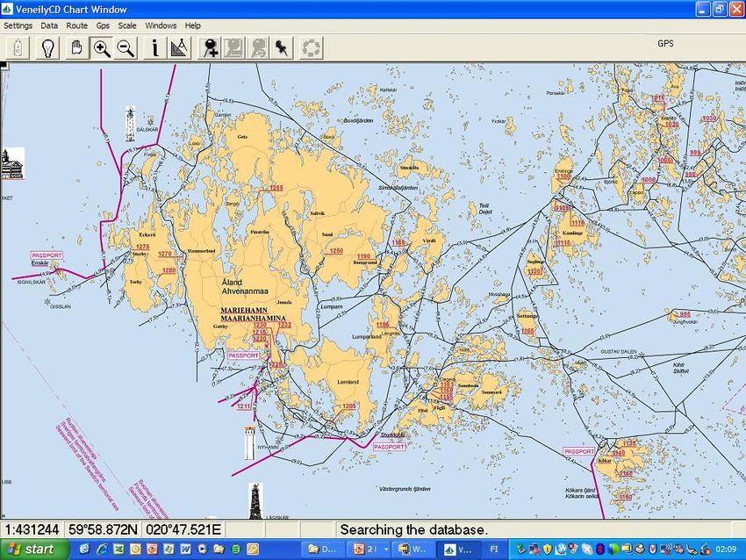Image resolution: width=746 pixels, height=560 pixels.
Task: Click the 02:09 system tray clock
Action: (726, 549)
